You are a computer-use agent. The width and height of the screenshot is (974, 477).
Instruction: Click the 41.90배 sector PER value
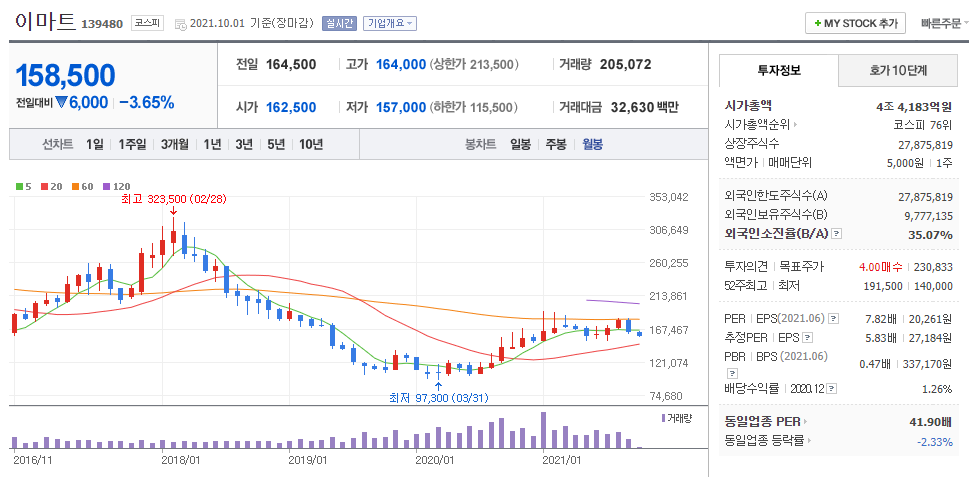click(931, 422)
